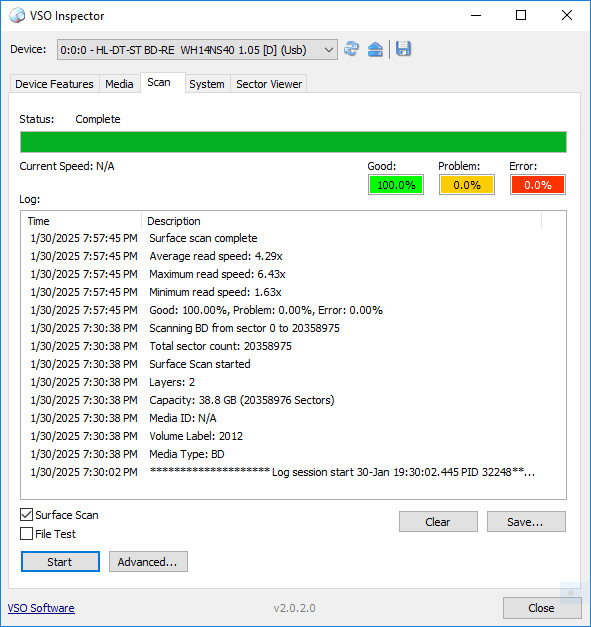Image resolution: width=591 pixels, height=627 pixels.
Task: Open the Advanced... settings button
Action: tap(148, 561)
